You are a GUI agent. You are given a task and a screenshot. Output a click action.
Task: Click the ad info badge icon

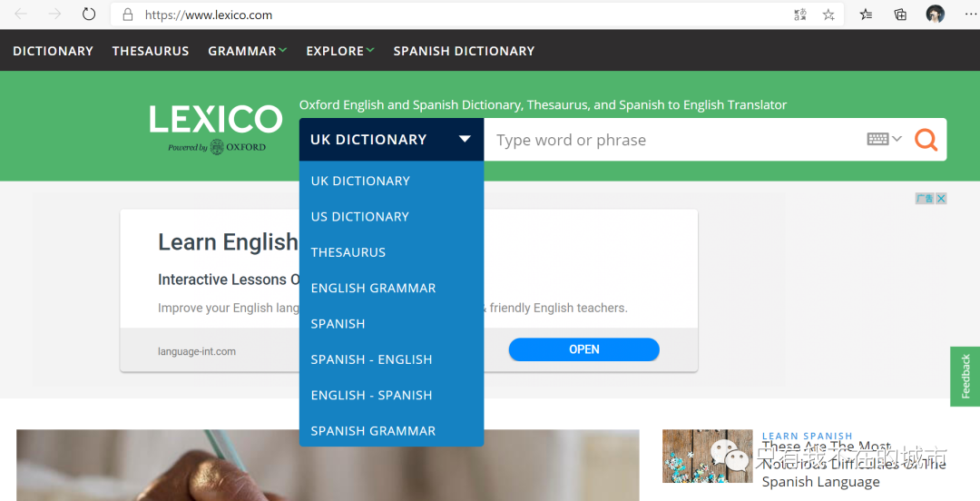(925, 198)
